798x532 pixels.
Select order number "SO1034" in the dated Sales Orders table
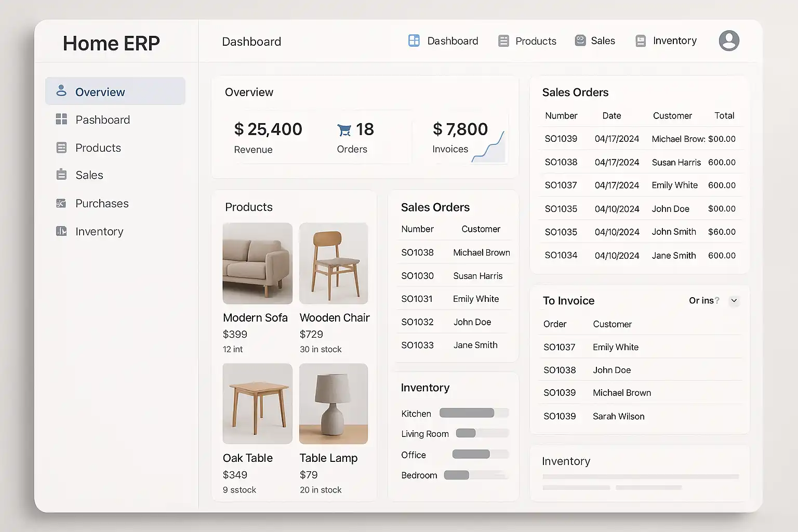(x=561, y=255)
